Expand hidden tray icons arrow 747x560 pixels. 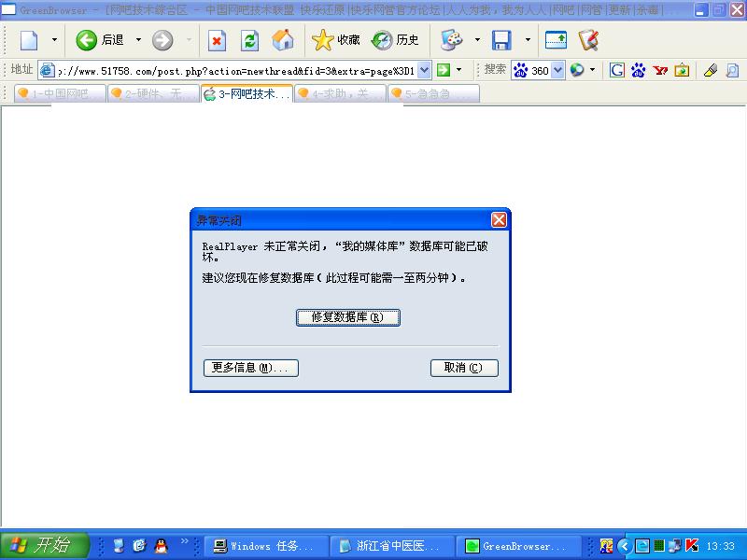(625, 546)
